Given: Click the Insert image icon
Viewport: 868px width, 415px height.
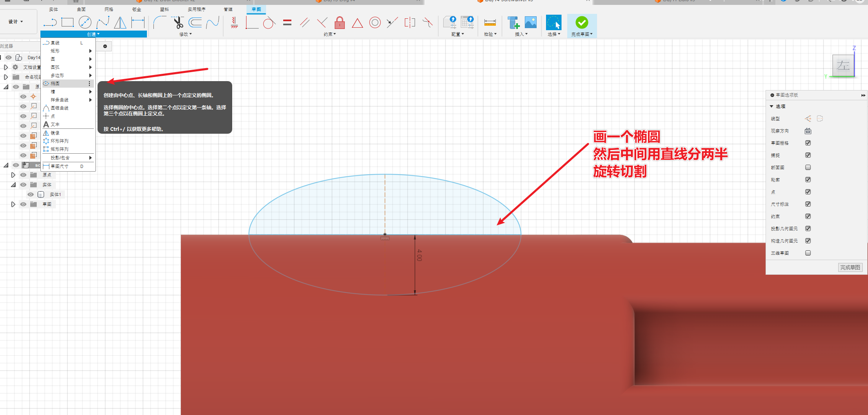Looking at the screenshot, I should pos(531,22).
